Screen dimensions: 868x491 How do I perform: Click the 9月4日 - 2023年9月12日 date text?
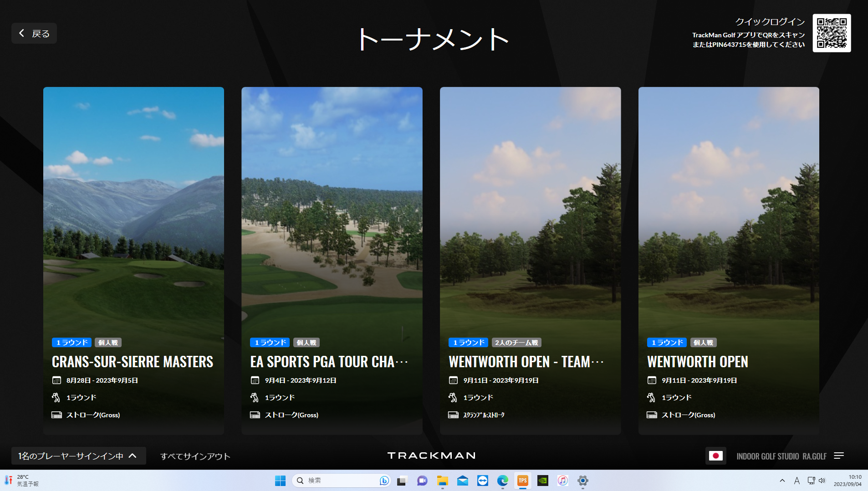301,380
